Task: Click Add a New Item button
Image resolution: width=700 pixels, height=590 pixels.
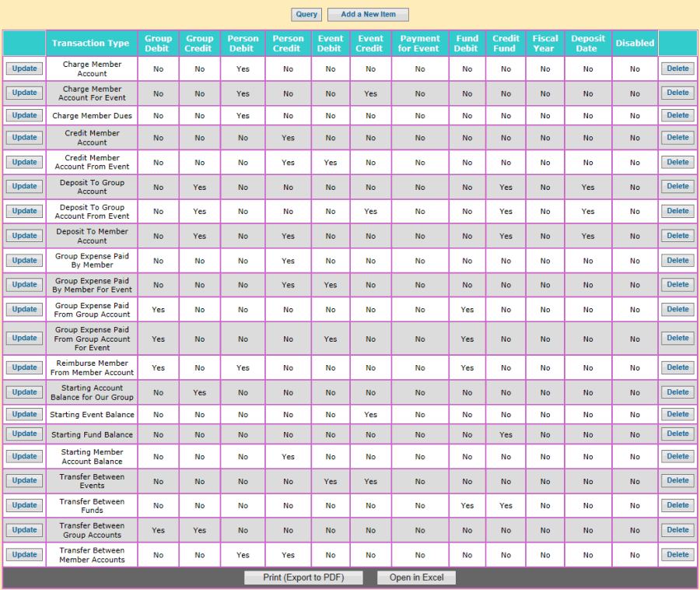Action: click(x=368, y=14)
